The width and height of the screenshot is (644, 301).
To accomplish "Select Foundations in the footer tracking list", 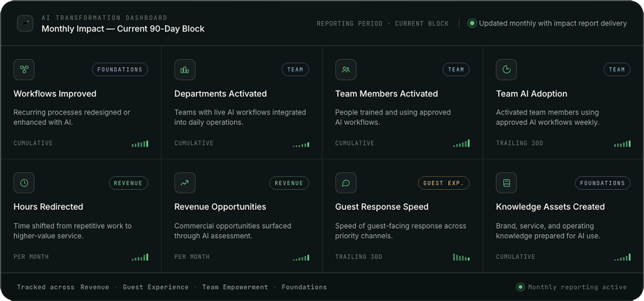I will [x=305, y=287].
